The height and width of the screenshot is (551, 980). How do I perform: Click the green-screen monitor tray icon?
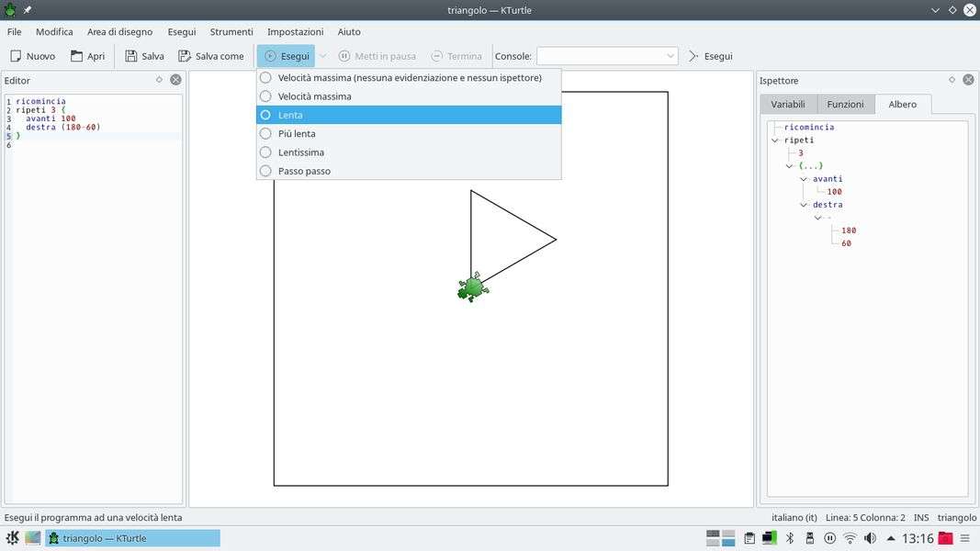pyautogui.click(x=770, y=538)
